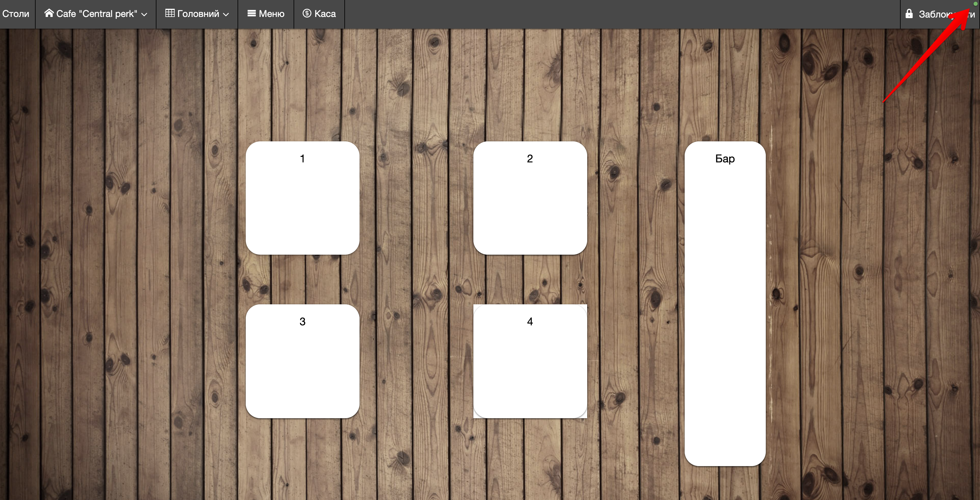Click the house icon beside Cafe "Central perk"
Screen dimensions: 980x500
tap(49, 13)
